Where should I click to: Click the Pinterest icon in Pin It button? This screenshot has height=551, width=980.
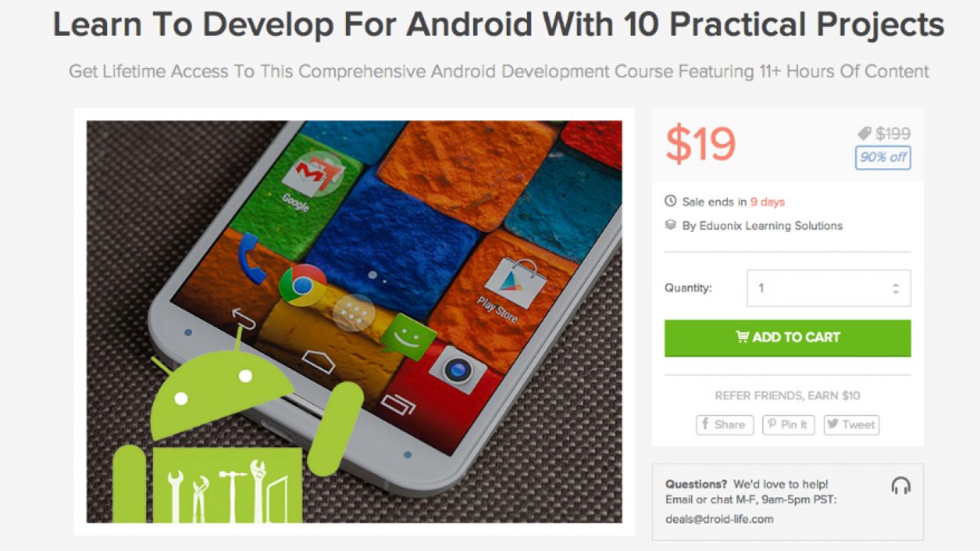772,425
